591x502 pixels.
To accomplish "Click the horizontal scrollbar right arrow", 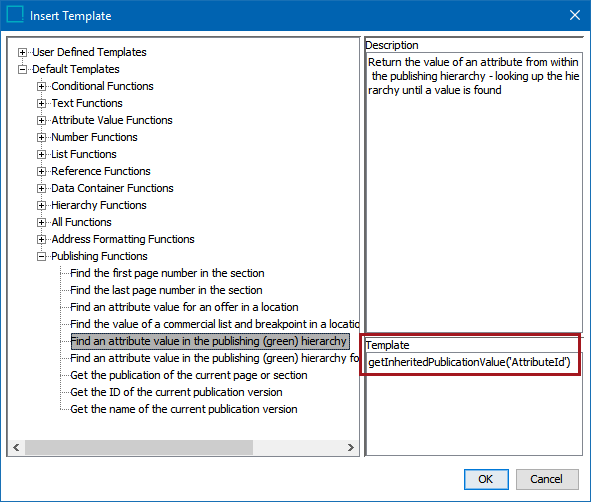I will (x=351, y=447).
